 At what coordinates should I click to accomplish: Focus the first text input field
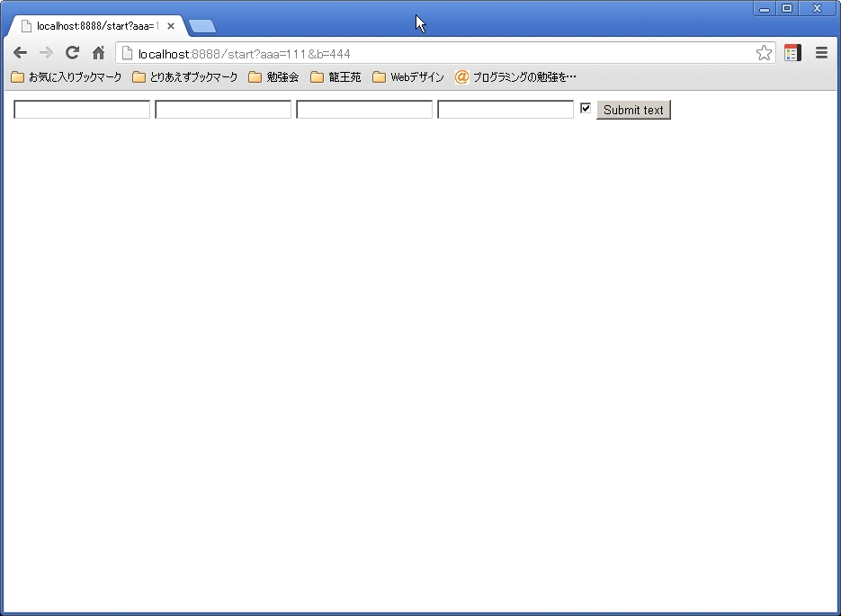tap(82, 110)
